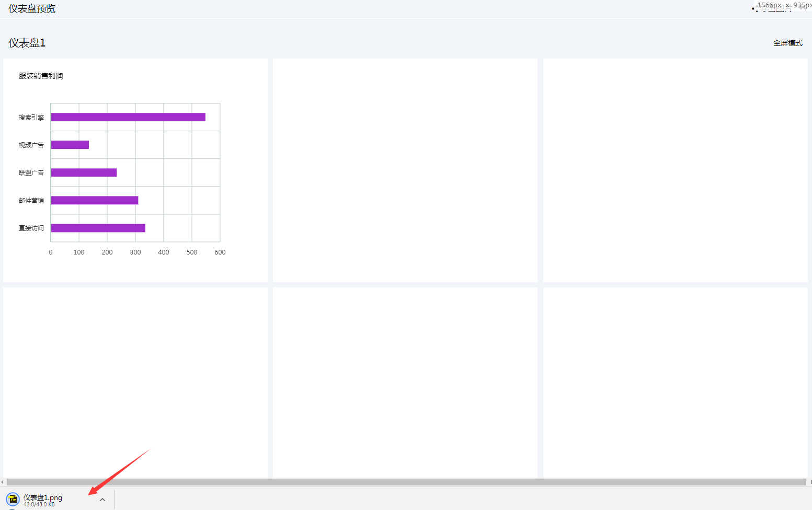Viewport: 812px width, 510px height.
Task: Click the 直接访问 purple bar
Action: 98,228
